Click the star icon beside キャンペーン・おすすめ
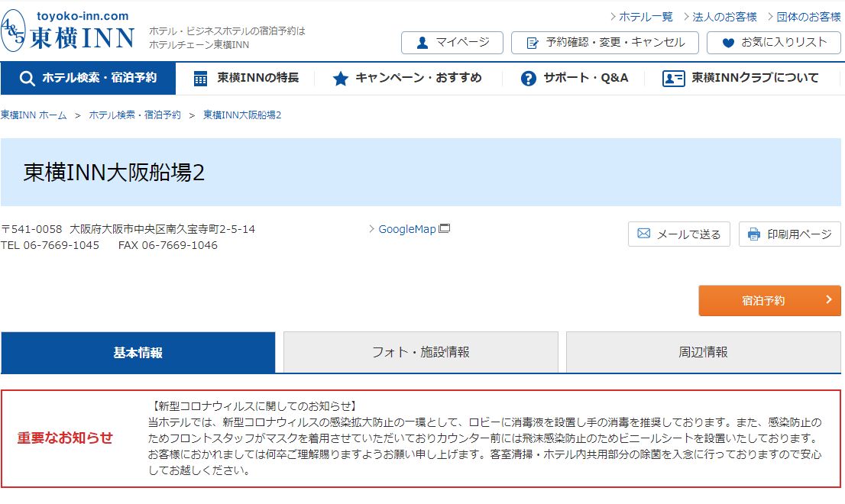Viewport: 845px width, 504px height. point(341,79)
